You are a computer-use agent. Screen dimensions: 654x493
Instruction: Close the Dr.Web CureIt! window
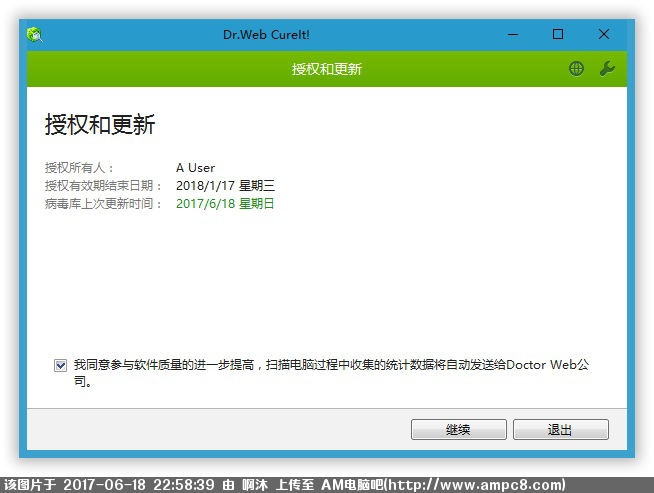[x=604, y=34]
